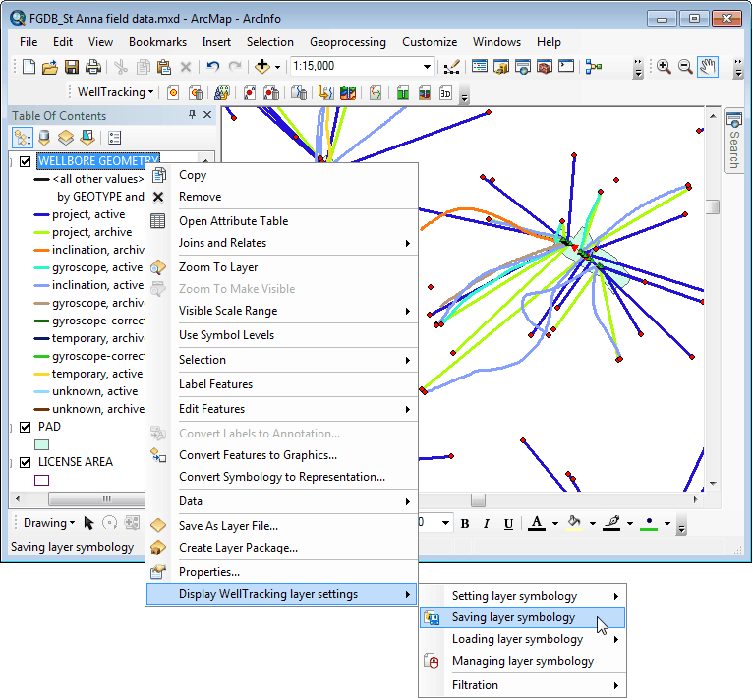Open the Customize menu
Screen dimensions: 753x700
[430, 42]
